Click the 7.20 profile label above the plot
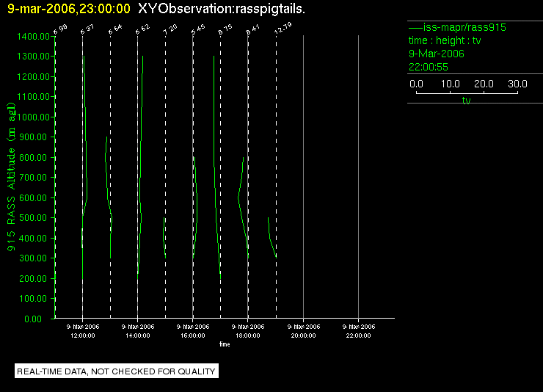Viewport: 543px width, 392px height. click(170, 29)
